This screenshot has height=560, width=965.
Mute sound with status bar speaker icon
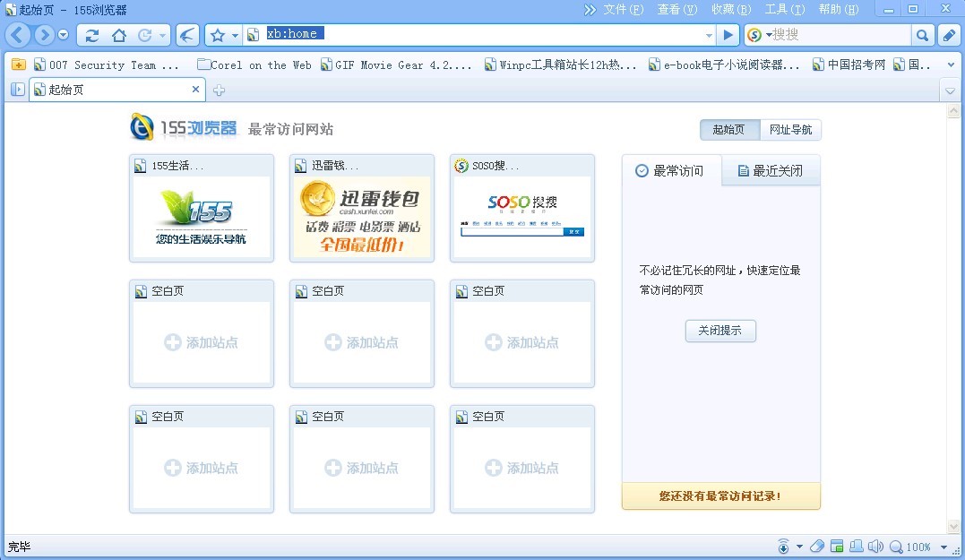875,546
